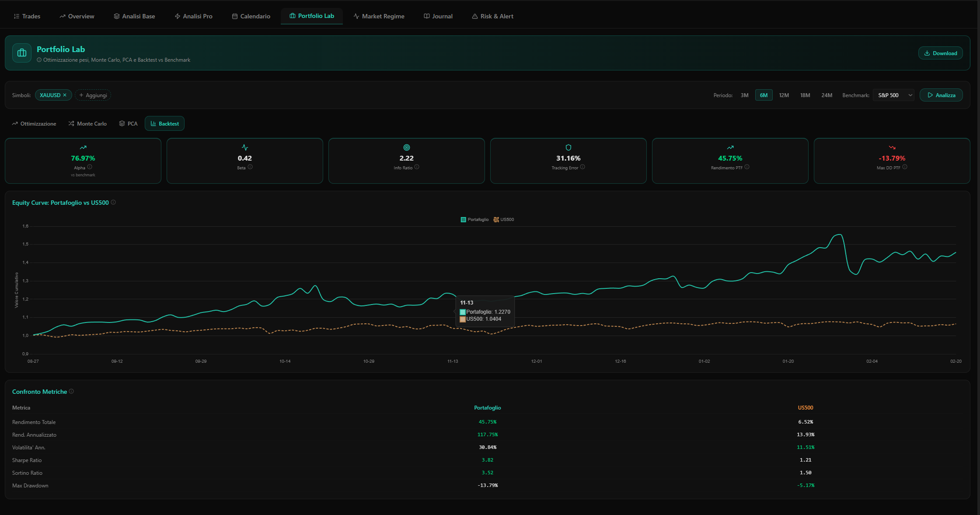This screenshot has height=515, width=980.
Task: Switch to Monte Carlo sub-tab
Action: pyautogui.click(x=87, y=124)
